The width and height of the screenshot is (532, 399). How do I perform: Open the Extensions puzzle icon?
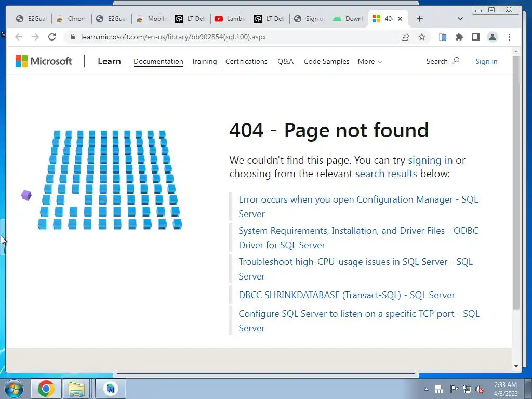(x=459, y=37)
